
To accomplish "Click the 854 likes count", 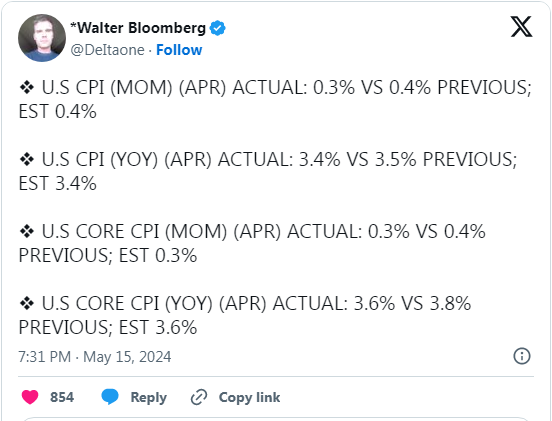I will [x=62, y=397].
